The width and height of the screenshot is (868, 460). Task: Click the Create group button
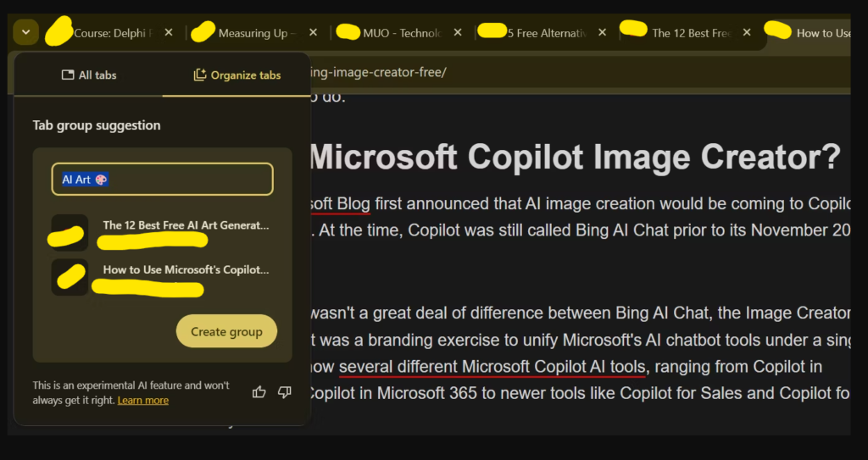tap(226, 331)
